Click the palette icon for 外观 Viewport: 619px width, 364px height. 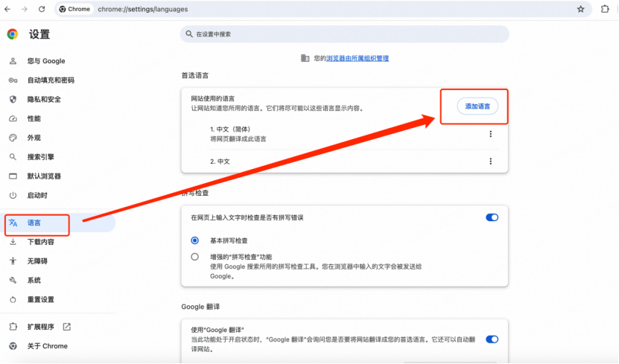[x=13, y=138]
